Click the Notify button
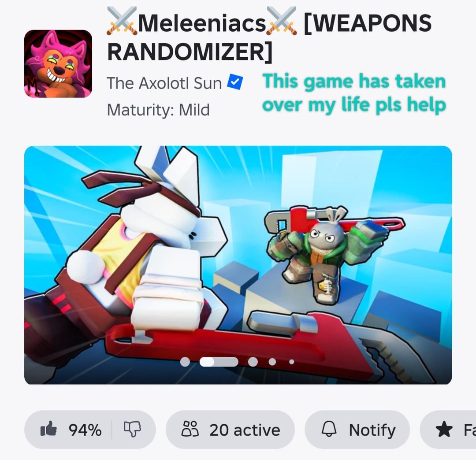This screenshot has height=460, width=476. [x=357, y=429]
